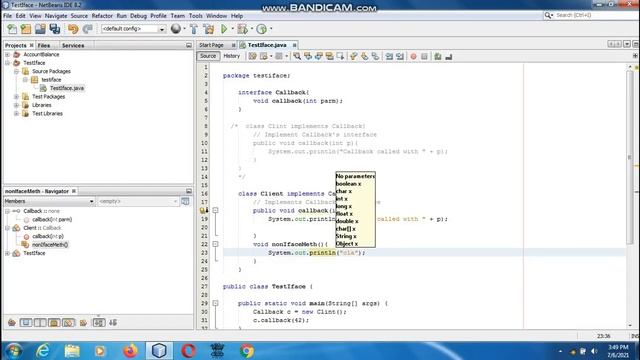Screen dimensions: 640x360
Task: Click the Shift Line Right icon
Action: (400, 56)
